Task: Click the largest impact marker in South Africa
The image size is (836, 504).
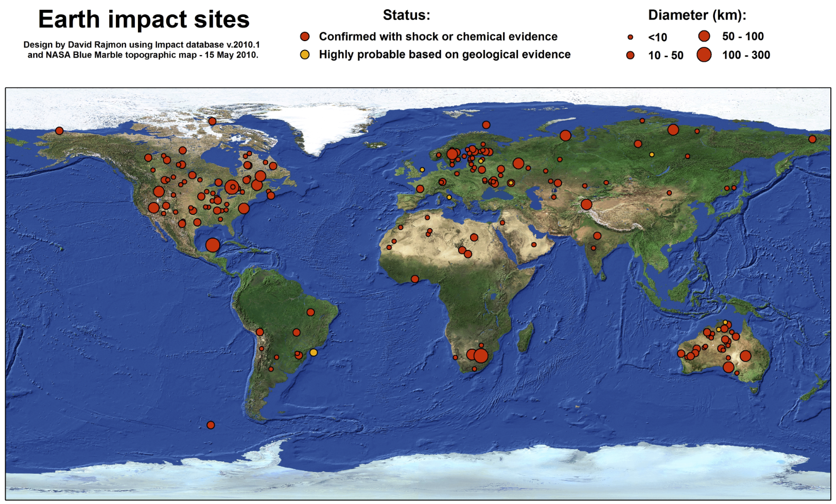Action: tap(481, 355)
